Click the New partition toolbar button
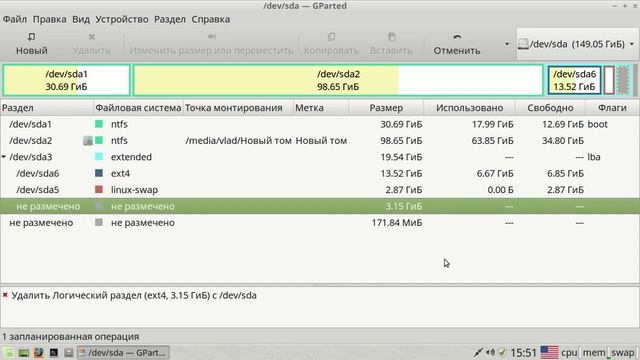The image size is (640, 360). click(x=31, y=44)
